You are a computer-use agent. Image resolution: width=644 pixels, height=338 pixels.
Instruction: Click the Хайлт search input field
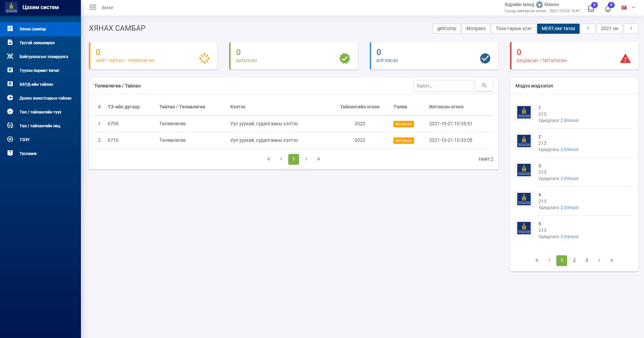tap(443, 86)
